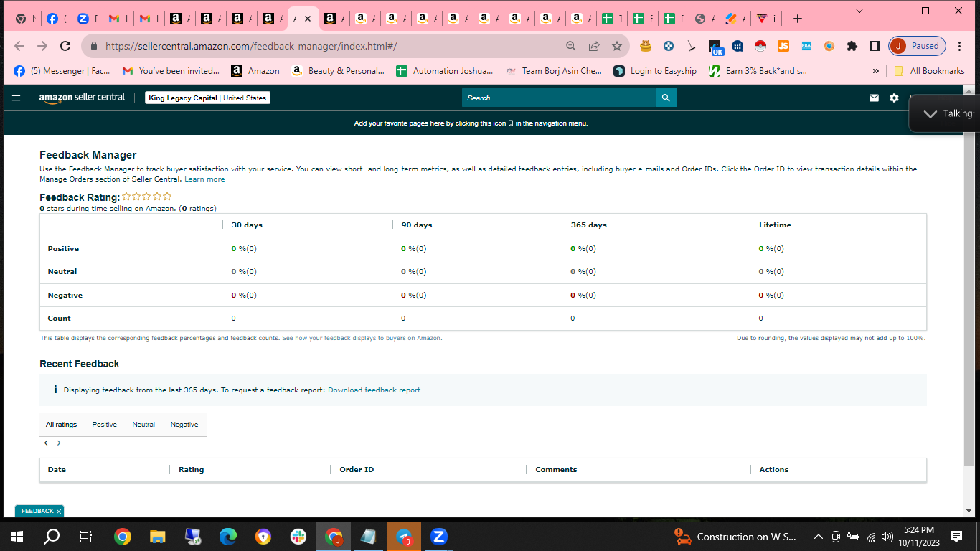
Task: Open the Beauty & Personal bookmark
Action: [x=338, y=71]
